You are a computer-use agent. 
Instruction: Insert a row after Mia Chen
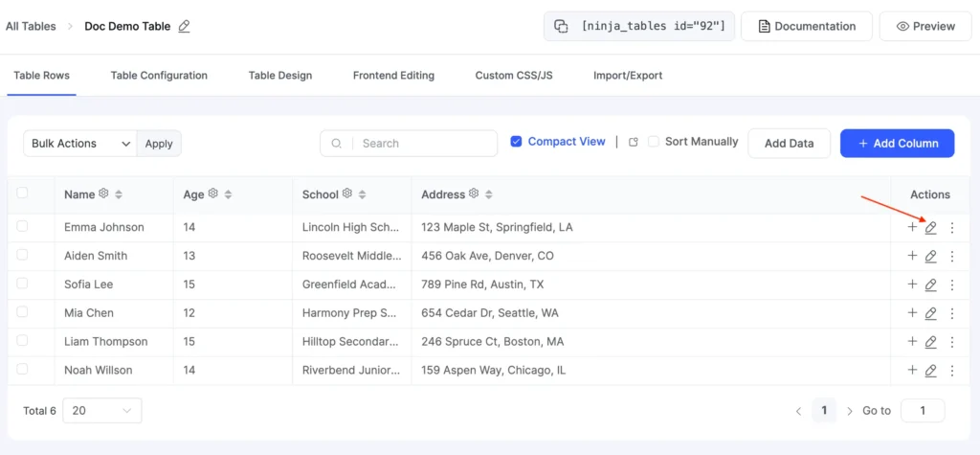[912, 313]
